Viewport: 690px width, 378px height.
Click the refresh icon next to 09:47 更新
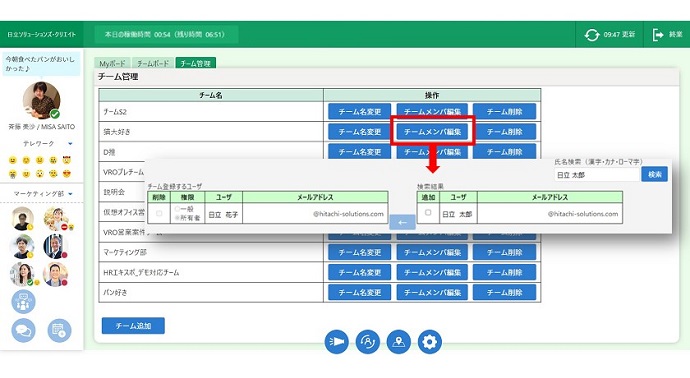(x=592, y=34)
